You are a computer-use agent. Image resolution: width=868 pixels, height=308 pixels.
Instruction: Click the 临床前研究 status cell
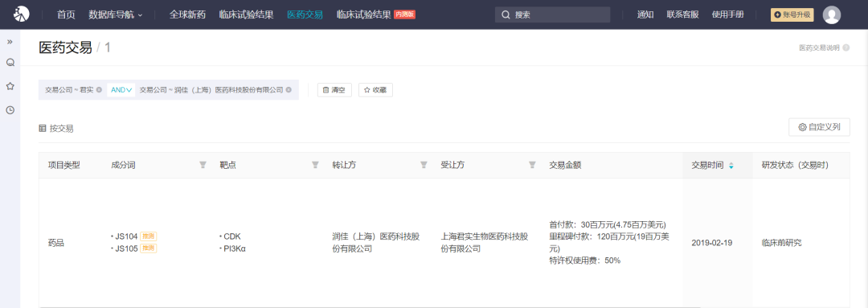point(781,243)
